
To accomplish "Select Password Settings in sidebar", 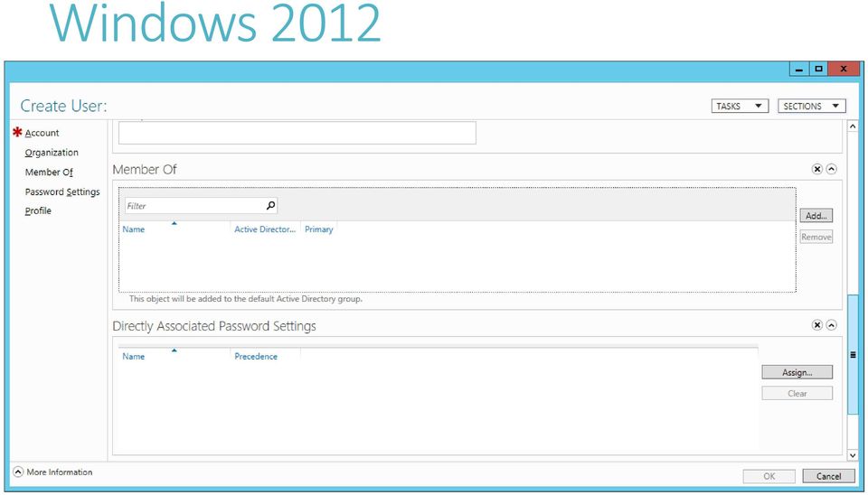I will click(x=62, y=191).
